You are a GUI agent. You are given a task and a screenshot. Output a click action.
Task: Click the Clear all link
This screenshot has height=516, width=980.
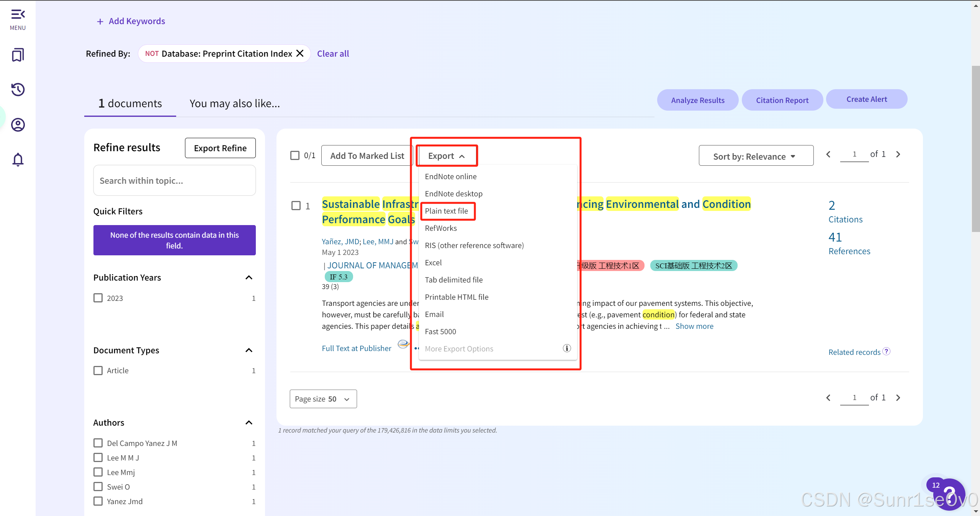(333, 54)
